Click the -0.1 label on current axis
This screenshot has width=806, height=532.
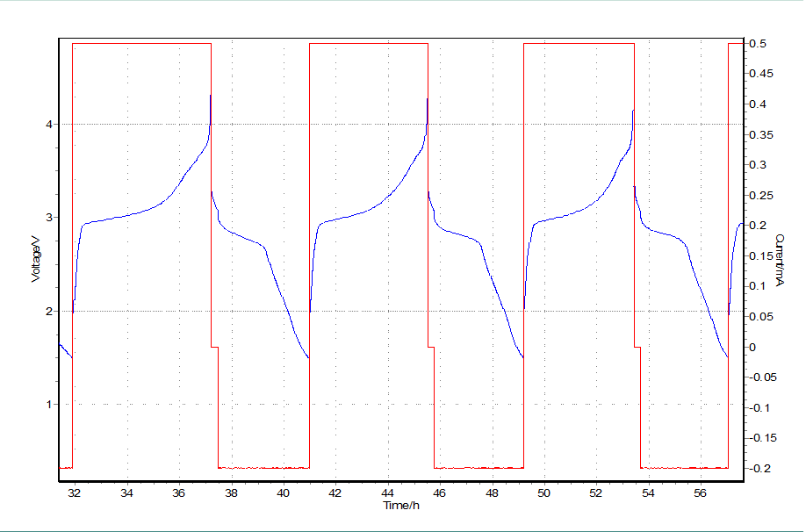pos(759,408)
